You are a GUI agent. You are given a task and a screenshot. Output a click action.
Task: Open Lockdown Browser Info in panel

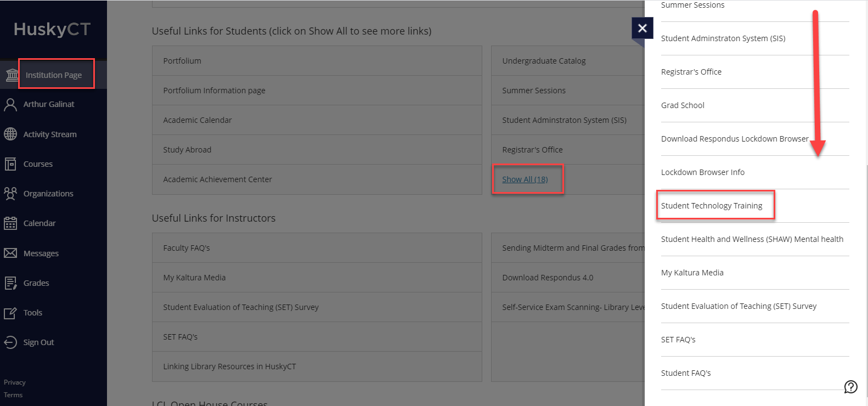(x=703, y=172)
